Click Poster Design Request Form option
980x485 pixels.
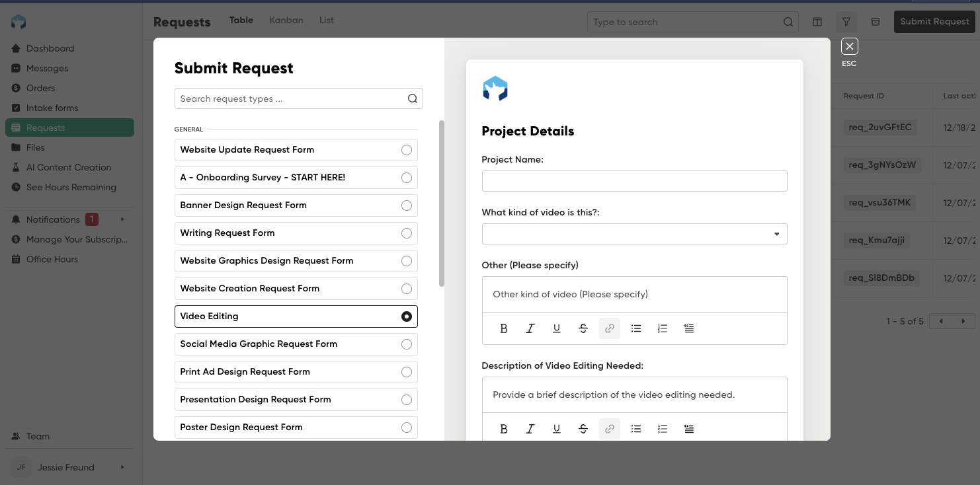[296, 428]
